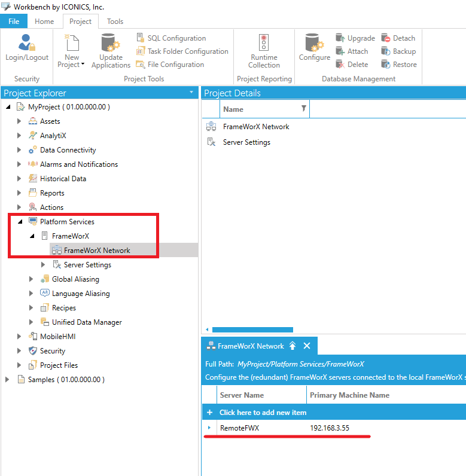Click the horizontal scrollbar in Project Details
Image resolution: width=466 pixels, height=476 pixels.
click(x=252, y=329)
